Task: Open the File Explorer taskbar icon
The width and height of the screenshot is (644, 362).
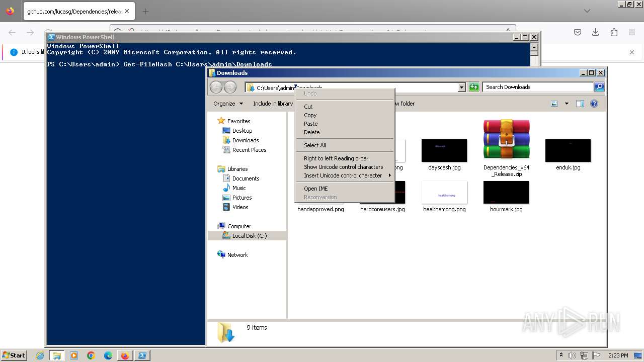Action: [x=56, y=355]
